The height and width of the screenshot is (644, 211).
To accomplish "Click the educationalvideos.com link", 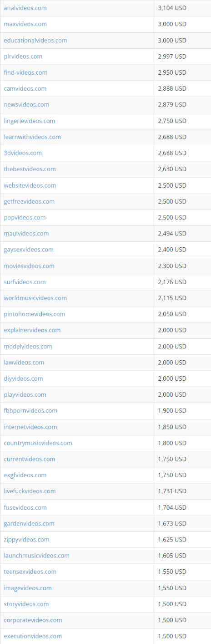I will [35, 40].
